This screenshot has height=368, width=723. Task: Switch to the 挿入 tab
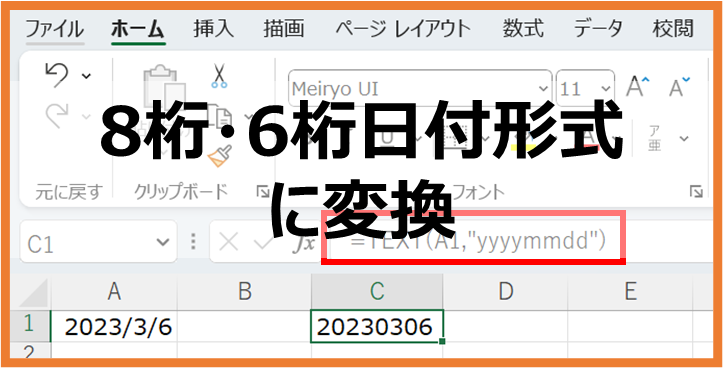pyautogui.click(x=213, y=29)
